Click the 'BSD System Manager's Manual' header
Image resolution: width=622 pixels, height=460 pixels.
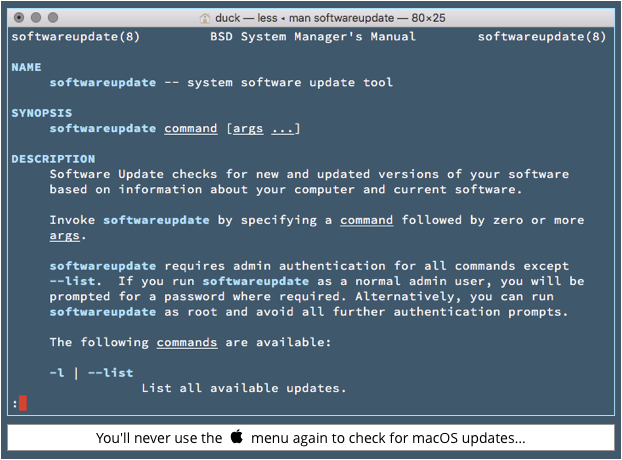(x=313, y=36)
